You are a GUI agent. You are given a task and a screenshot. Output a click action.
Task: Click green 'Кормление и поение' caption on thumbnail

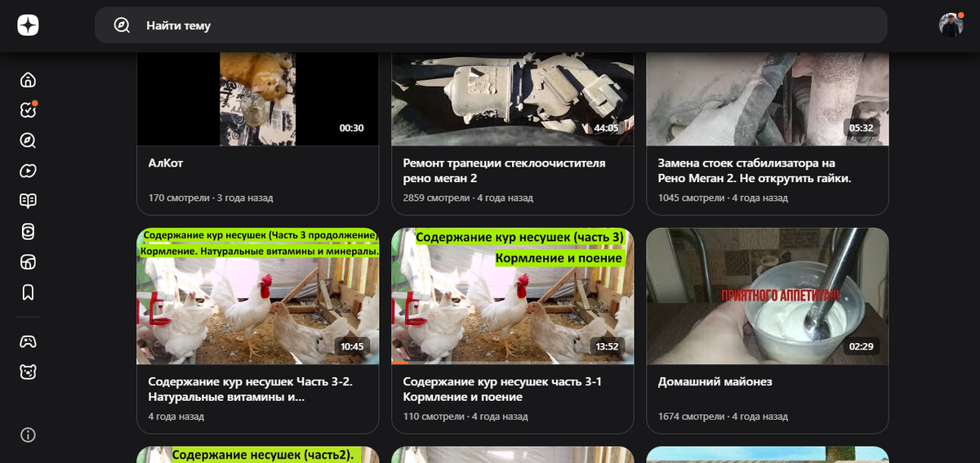pyautogui.click(x=559, y=258)
